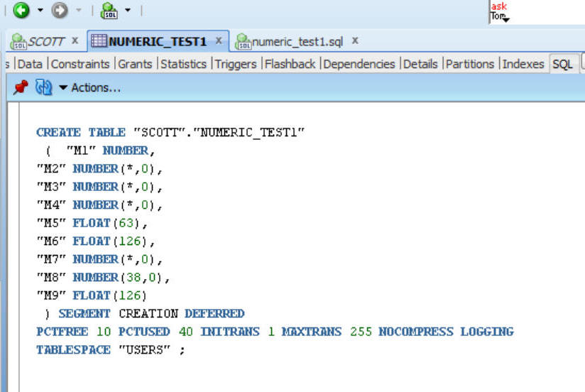Select the NUMERIC_TEST1 table tab

[158, 41]
